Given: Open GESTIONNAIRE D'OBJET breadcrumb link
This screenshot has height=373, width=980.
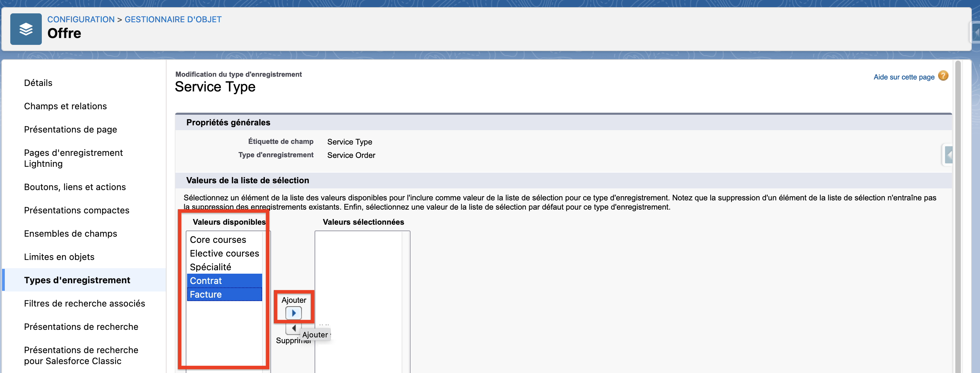Looking at the screenshot, I should click(173, 20).
